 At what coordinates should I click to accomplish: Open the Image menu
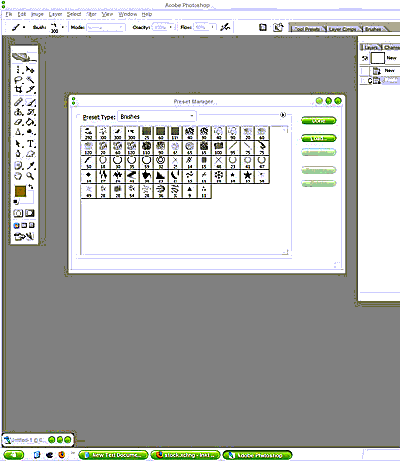point(37,14)
